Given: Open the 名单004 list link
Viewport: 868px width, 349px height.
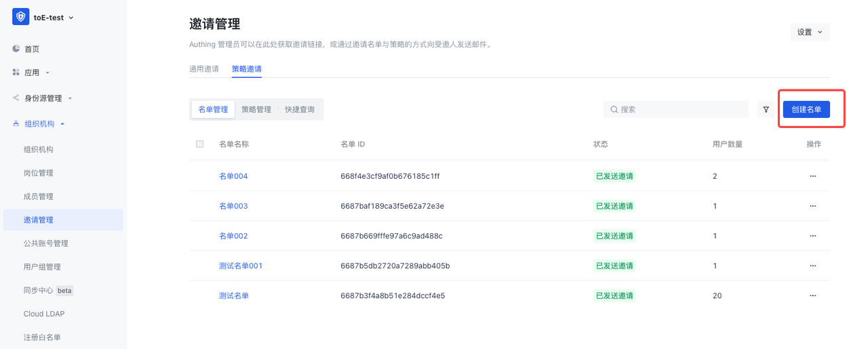Looking at the screenshot, I should point(233,176).
